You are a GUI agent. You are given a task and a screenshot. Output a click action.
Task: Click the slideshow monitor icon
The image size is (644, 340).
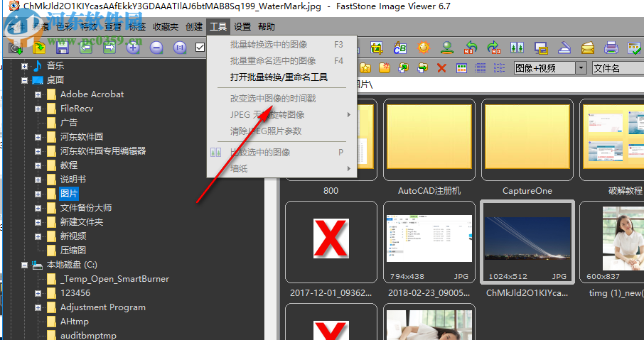tap(541, 48)
